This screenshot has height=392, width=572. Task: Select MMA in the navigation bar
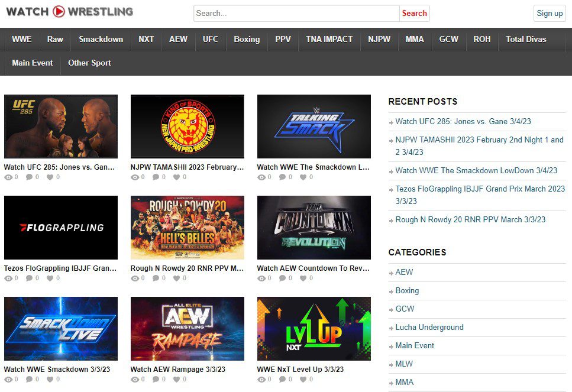click(x=415, y=40)
